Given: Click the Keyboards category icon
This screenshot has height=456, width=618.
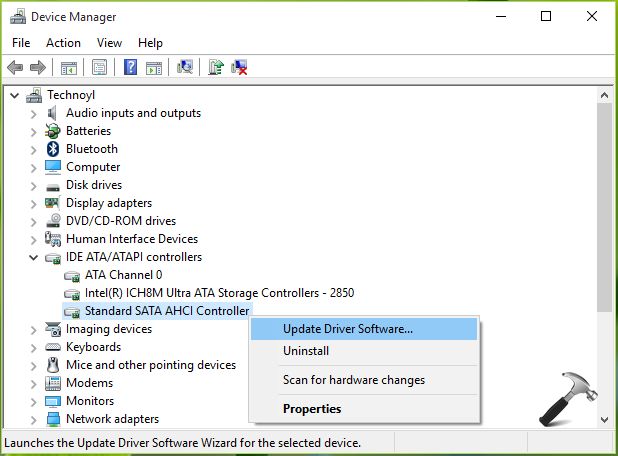Looking at the screenshot, I should tap(53, 347).
